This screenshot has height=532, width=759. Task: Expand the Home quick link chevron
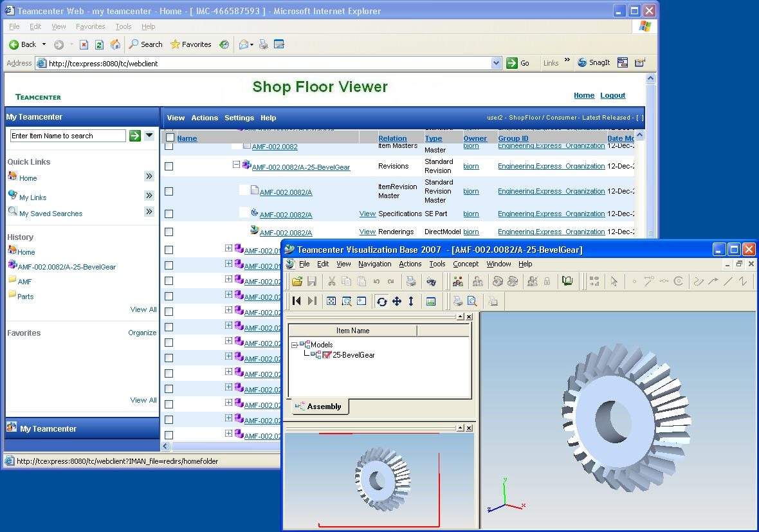pos(149,176)
